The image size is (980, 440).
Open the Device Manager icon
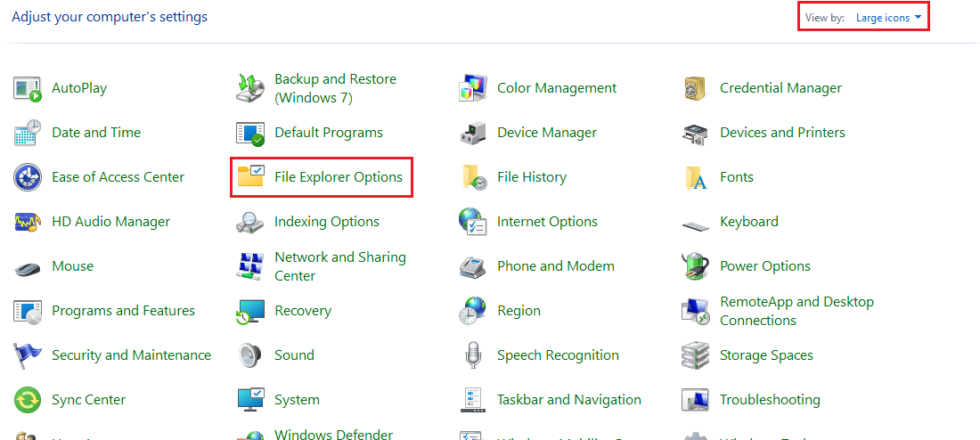[x=473, y=133]
